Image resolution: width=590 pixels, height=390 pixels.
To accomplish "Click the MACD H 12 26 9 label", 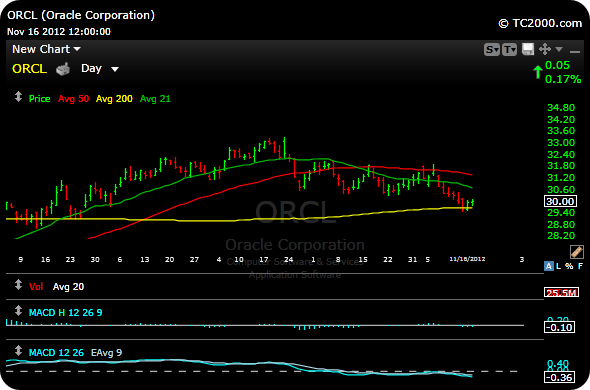I will tap(65, 312).
